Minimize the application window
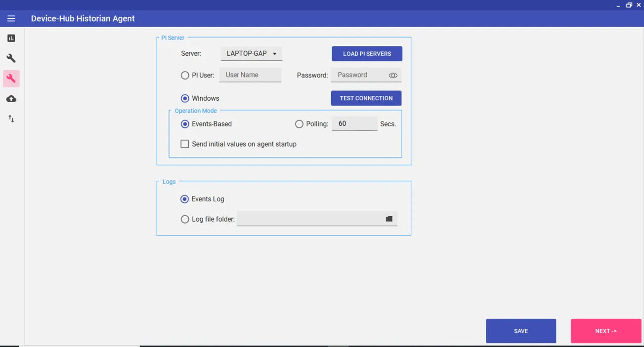The width and height of the screenshot is (644, 347). (618, 5)
